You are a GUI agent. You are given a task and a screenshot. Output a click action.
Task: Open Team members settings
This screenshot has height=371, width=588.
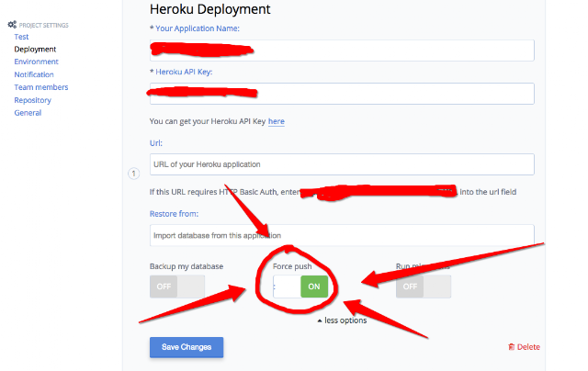[x=40, y=87]
